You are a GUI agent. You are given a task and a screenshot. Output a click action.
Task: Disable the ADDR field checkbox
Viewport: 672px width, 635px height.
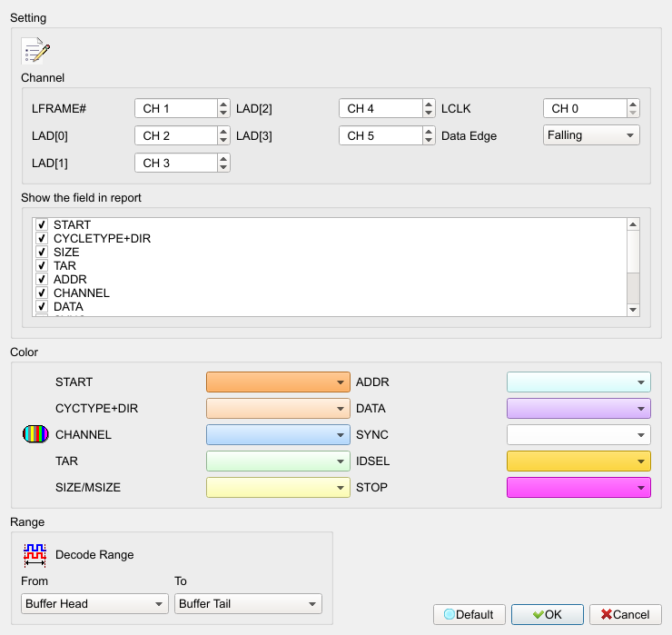[x=42, y=280]
